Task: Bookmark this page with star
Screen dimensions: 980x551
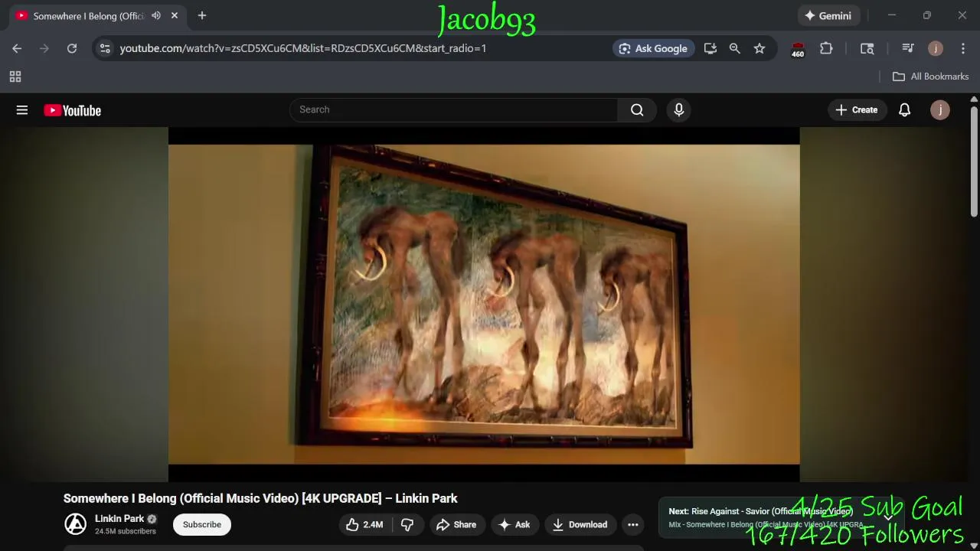Action: pyautogui.click(x=759, y=48)
